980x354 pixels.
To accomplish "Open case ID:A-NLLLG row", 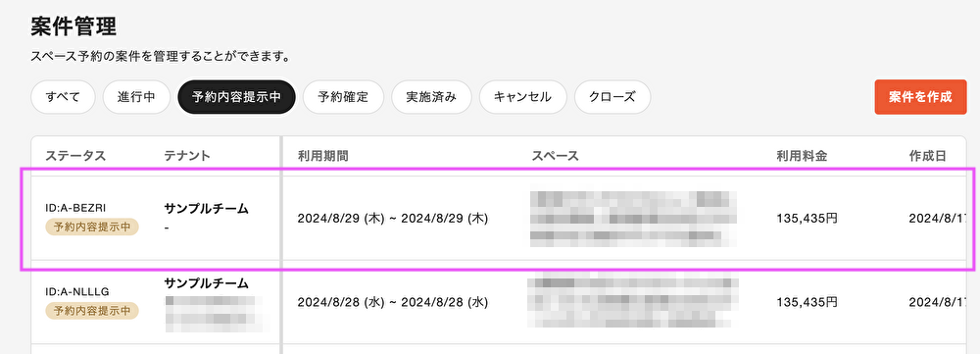I will coord(498,302).
